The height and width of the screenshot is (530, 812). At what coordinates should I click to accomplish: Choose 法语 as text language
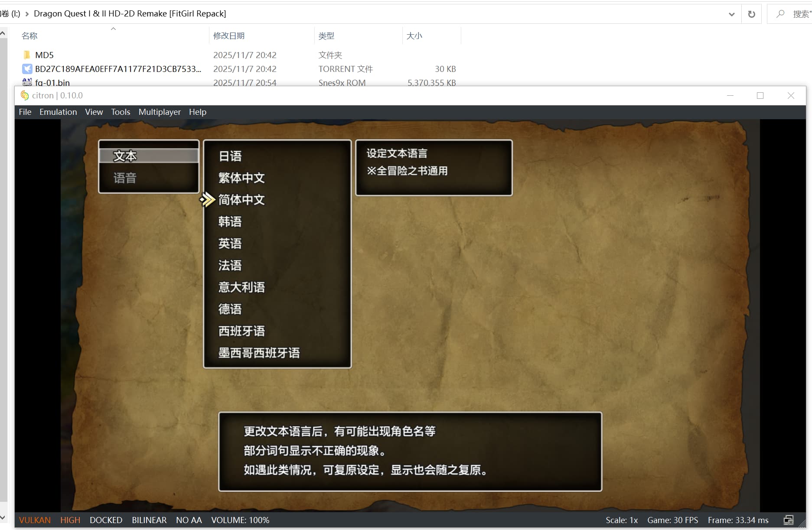point(230,265)
